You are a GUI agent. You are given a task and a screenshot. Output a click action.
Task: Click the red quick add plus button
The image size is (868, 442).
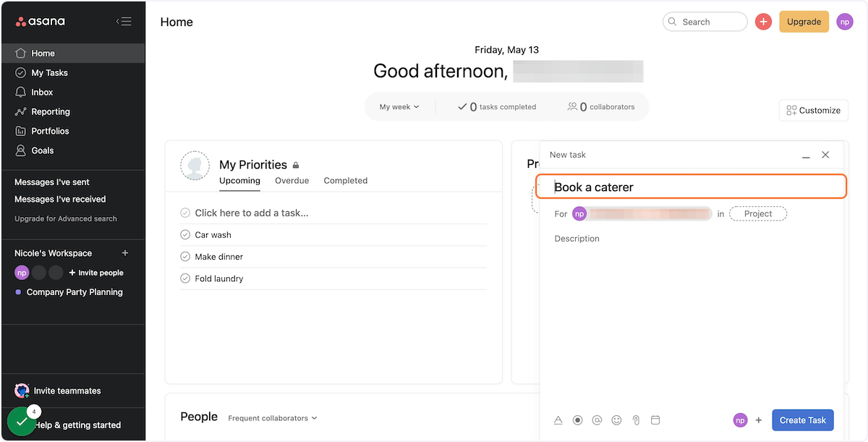tap(763, 22)
